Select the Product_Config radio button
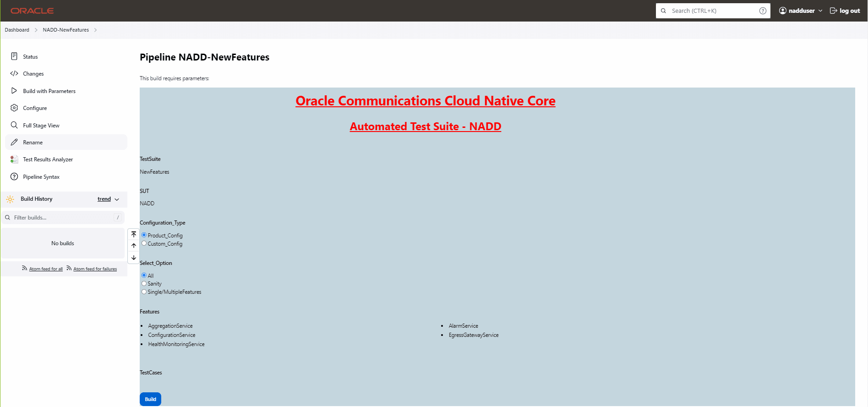The image size is (868, 407). point(144,235)
